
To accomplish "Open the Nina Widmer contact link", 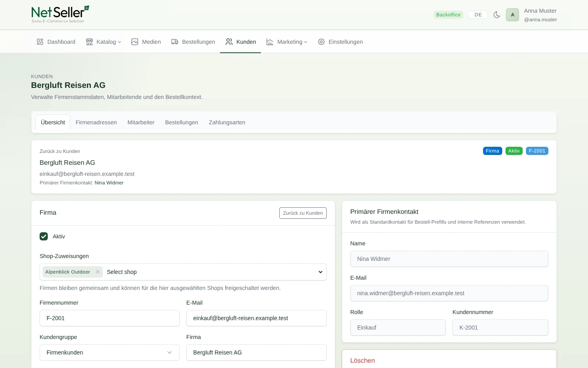I will [109, 183].
